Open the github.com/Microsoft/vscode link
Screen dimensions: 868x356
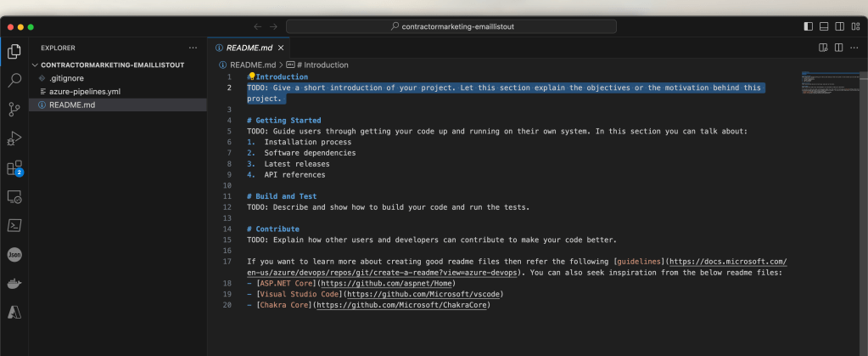(x=423, y=294)
